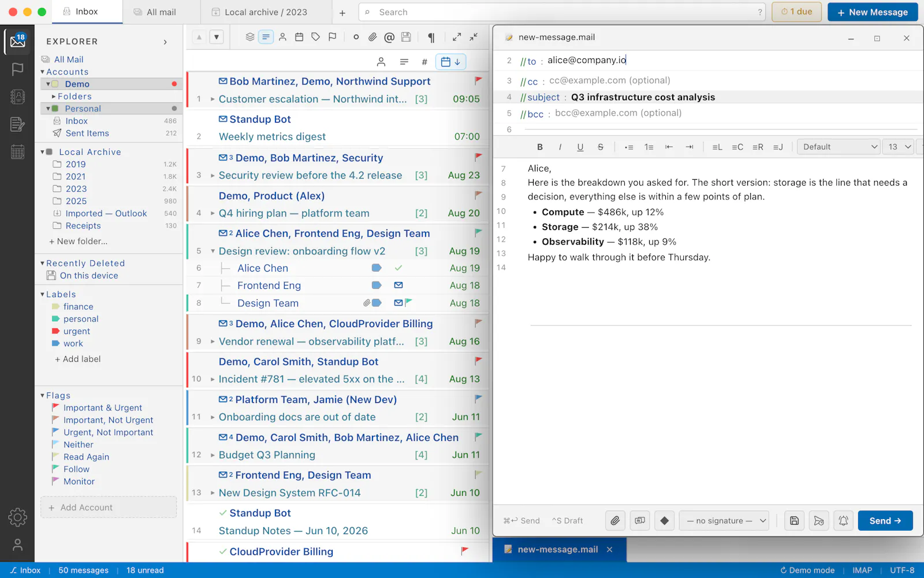Collapse the Labels section
Viewport: 924px width, 578px height.
pyautogui.click(x=42, y=294)
